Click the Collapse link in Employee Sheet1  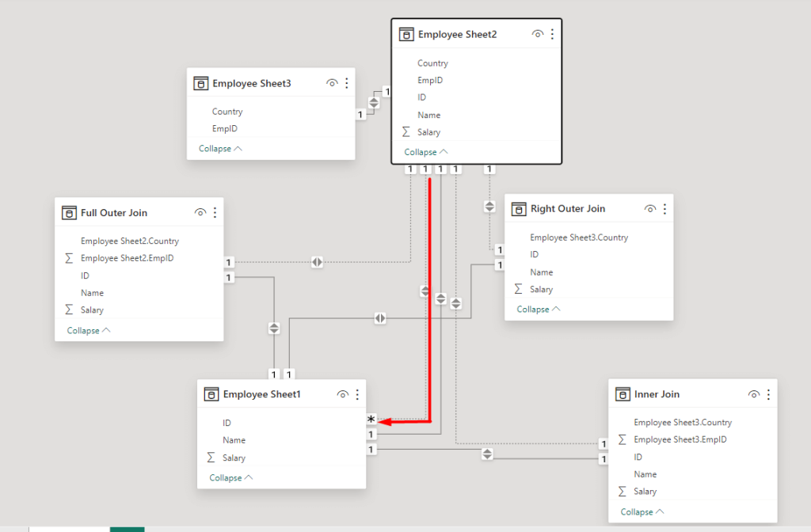tap(230, 477)
